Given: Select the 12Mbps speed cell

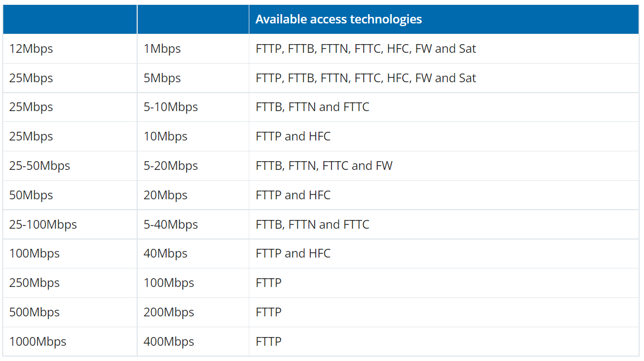Looking at the screenshot, I should click(31, 48).
